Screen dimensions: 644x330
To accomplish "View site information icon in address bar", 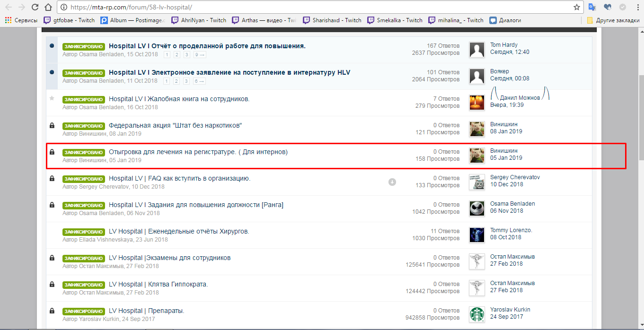I will (64, 8).
